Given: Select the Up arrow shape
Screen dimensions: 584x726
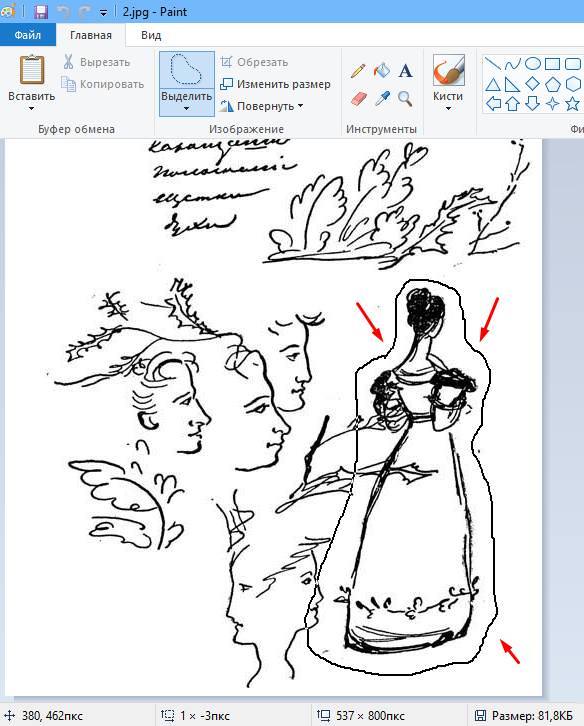Looking at the screenshot, I should point(513,103).
